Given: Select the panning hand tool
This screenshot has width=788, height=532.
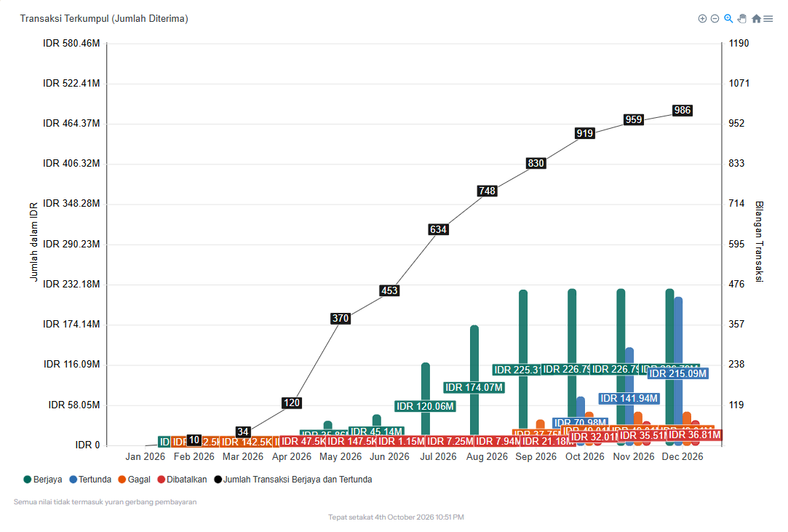Looking at the screenshot, I should [x=741, y=19].
